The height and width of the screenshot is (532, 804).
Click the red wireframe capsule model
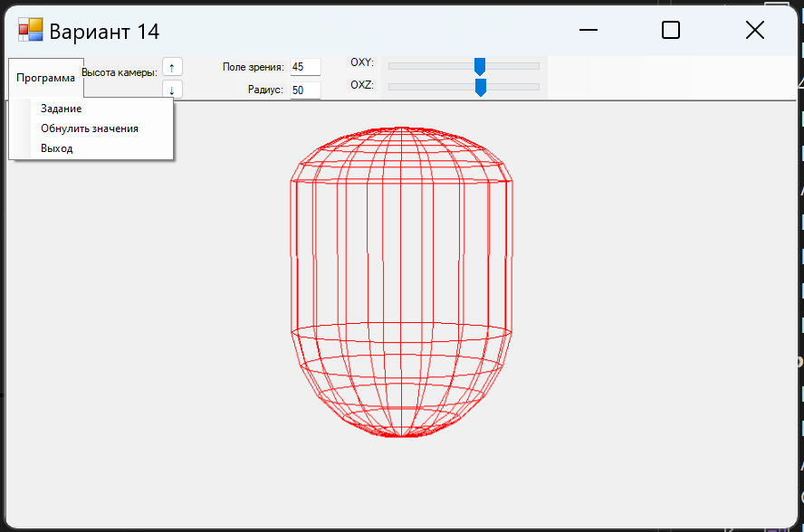coord(401,282)
